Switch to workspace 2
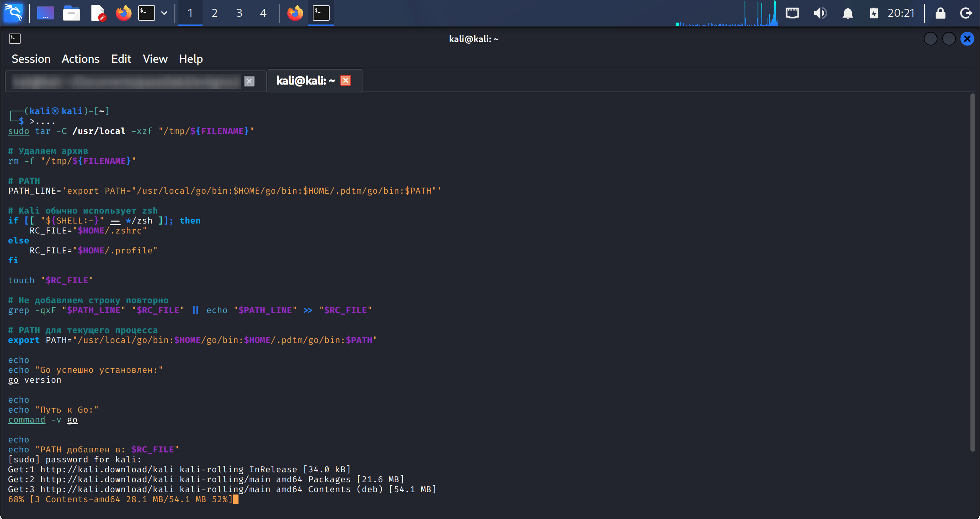This screenshot has height=519, width=980. (x=215, y=13)
